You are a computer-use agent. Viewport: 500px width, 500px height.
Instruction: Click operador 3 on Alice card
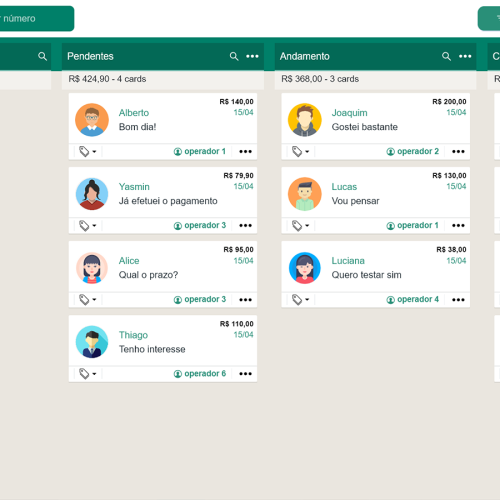click(x=200, y=299)
